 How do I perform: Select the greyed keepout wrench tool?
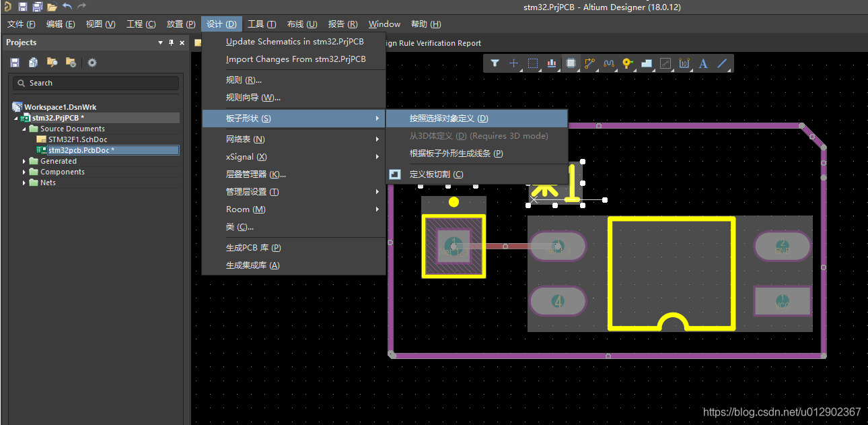tap(665, 63)
